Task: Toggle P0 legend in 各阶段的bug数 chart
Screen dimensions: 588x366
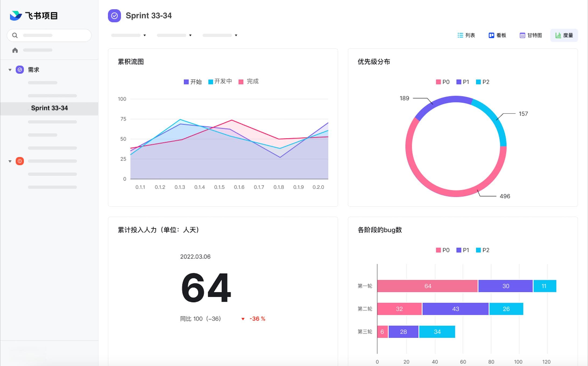Action: click(442, 250)
